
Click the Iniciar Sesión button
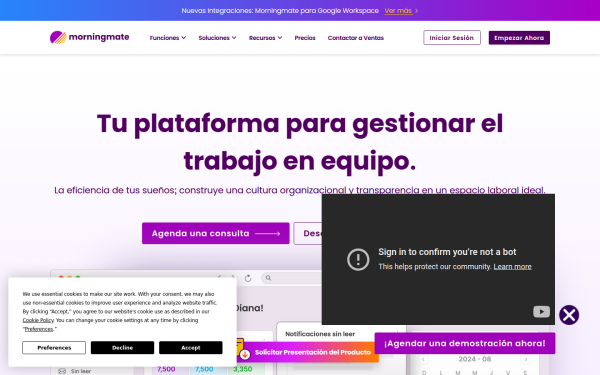coord(452,38)
